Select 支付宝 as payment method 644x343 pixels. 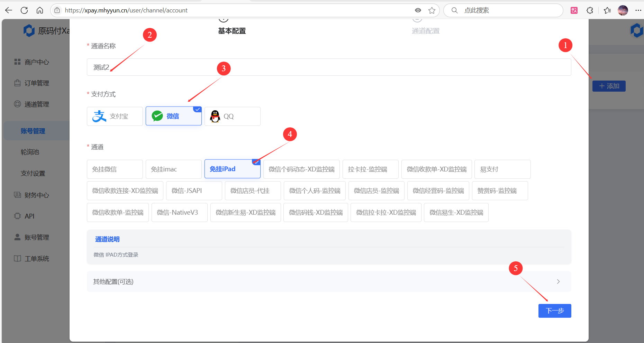point(115,116)
